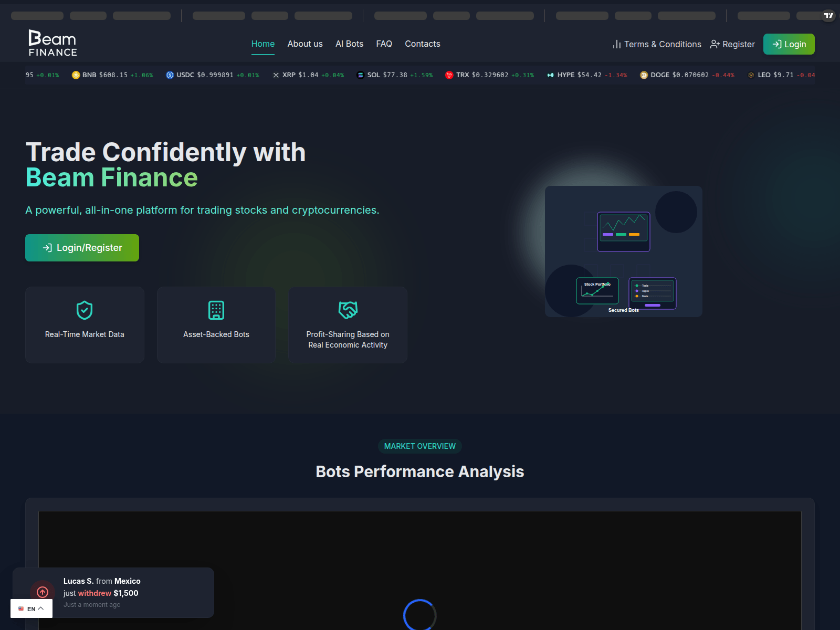
Task: Select Profit-Sharing Based on Real Economic Activity
Action: pyautogui.click(x=348, y=340)
